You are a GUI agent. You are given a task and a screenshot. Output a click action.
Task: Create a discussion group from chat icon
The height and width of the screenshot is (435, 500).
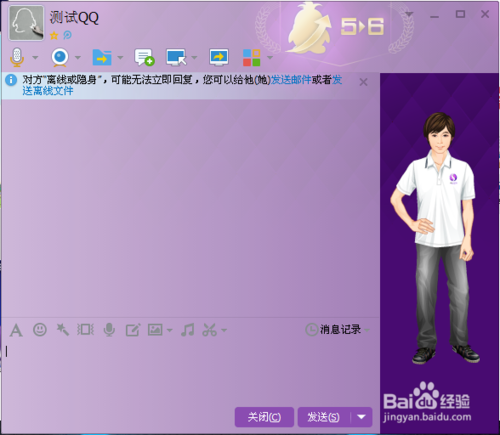[144, 57]
